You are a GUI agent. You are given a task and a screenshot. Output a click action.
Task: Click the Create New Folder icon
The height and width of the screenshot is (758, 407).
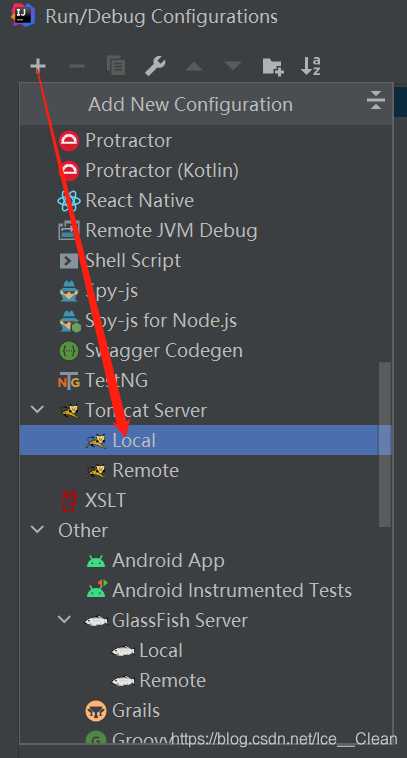click(x=273, y=66)
